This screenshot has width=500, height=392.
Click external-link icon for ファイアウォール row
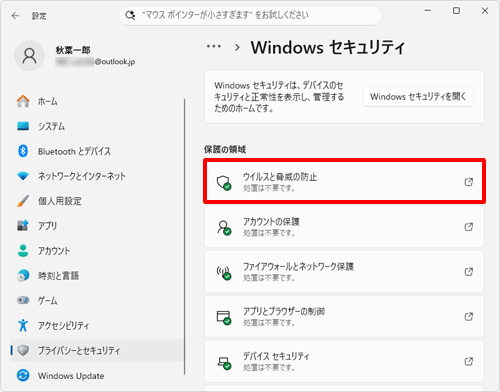click(x=469, y=272)
